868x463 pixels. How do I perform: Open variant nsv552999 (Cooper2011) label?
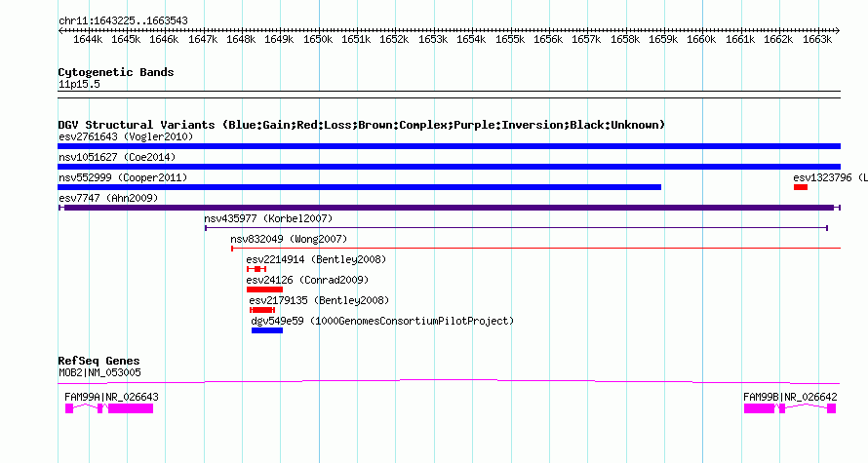(123, 177)
